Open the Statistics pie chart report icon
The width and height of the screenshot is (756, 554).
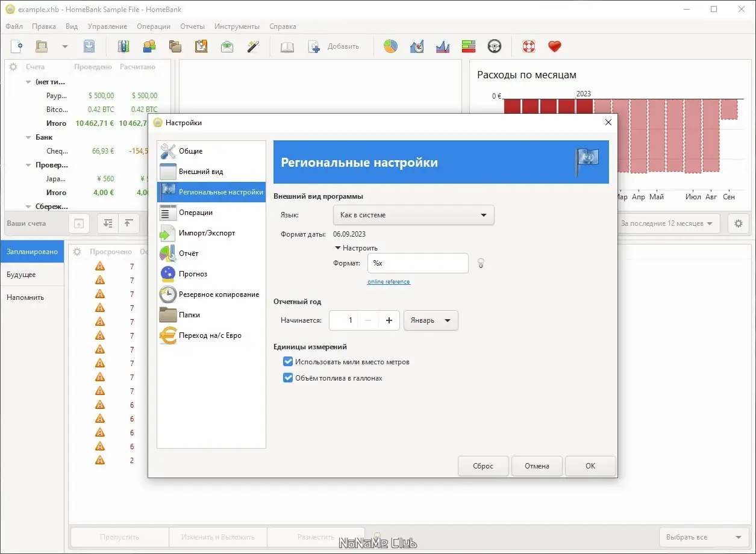(x=390, y=46)
